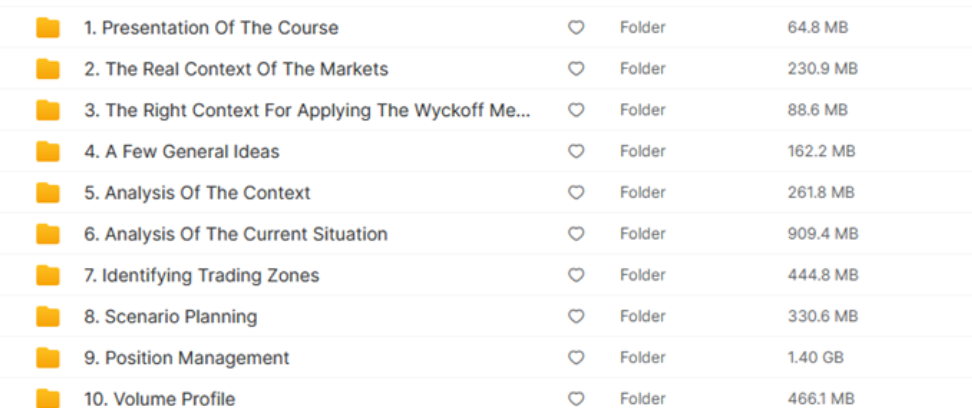The image size is (972, 408).
Task: Click folder icon for A Few General Ideas
Action: (x=47, y=152)
